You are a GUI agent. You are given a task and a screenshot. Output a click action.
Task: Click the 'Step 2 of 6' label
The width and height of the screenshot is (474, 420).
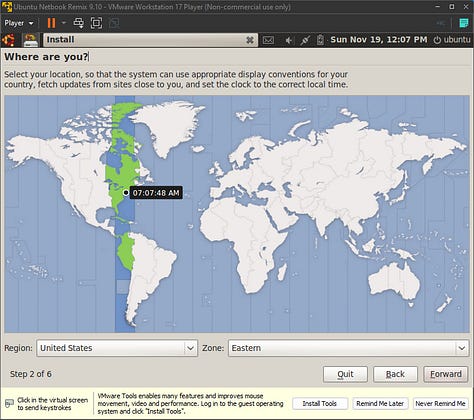click(x=31, y=374)
